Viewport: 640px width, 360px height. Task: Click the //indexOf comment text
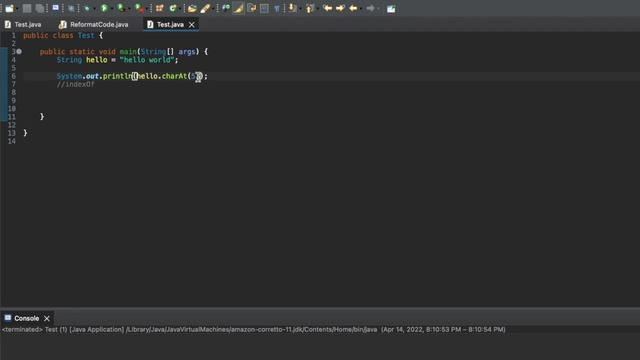[76, 84]
